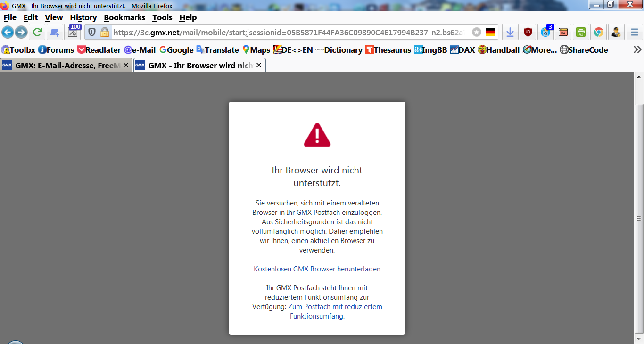The image size is (644, 344).
Task: Open the File menu
Action: 10,17
